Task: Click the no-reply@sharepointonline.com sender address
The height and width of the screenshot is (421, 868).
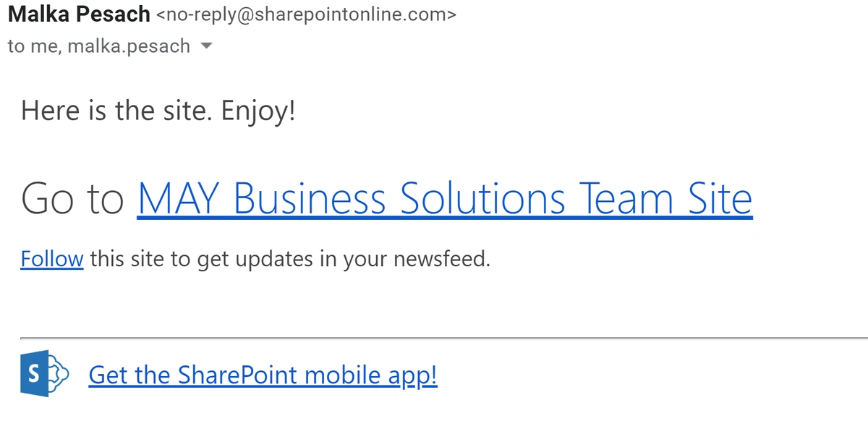Action: pos(306,14)
